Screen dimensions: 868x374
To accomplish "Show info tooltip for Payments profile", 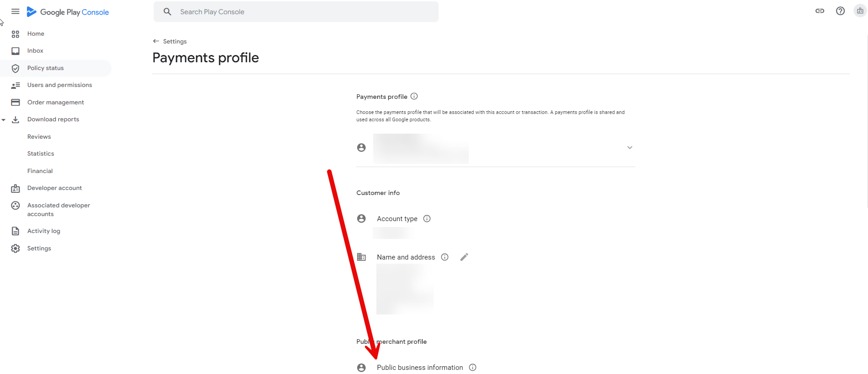I will (x=414, y=96).
